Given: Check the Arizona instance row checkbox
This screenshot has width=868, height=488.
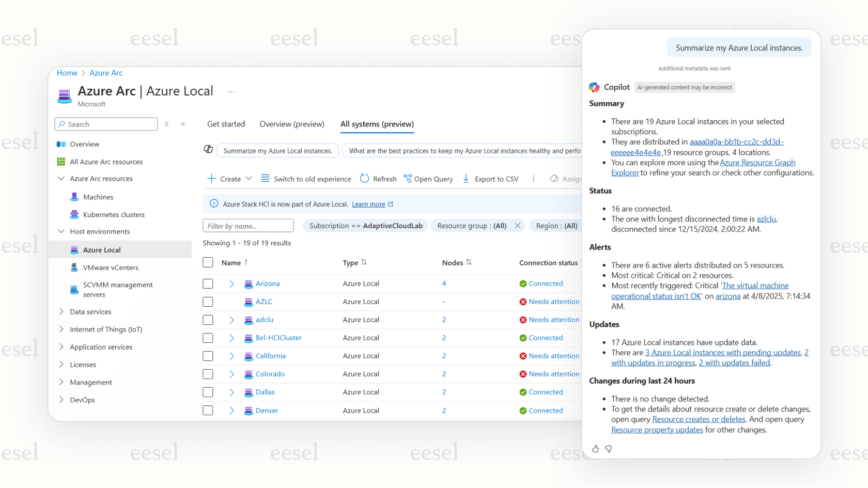Looking at the screenshot, I should (x=208, y=284).
